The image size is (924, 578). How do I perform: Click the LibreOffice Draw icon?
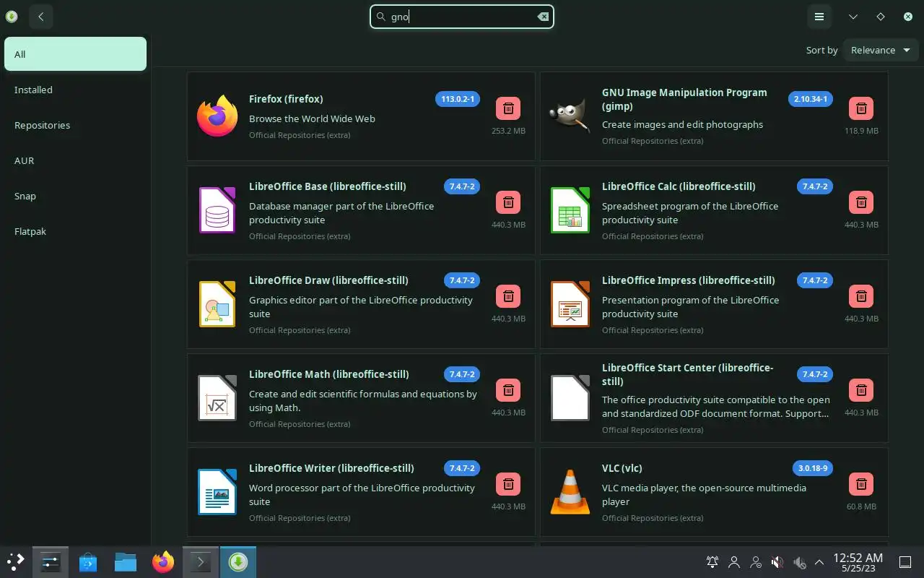[217, 304]
